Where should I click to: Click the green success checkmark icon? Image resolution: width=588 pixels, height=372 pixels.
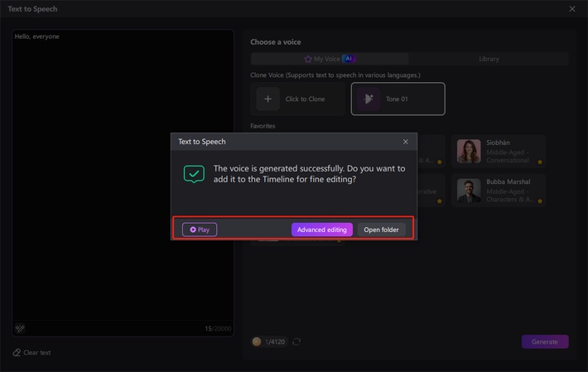pos(194,173)
